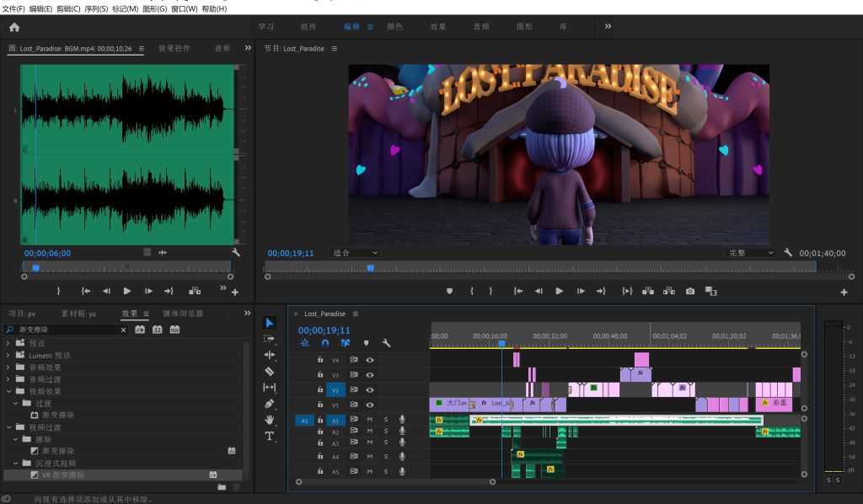The height and width of the screenshot is (504, 863).
Task: Play the clip in Source monitor
Action: click(127, 291)
